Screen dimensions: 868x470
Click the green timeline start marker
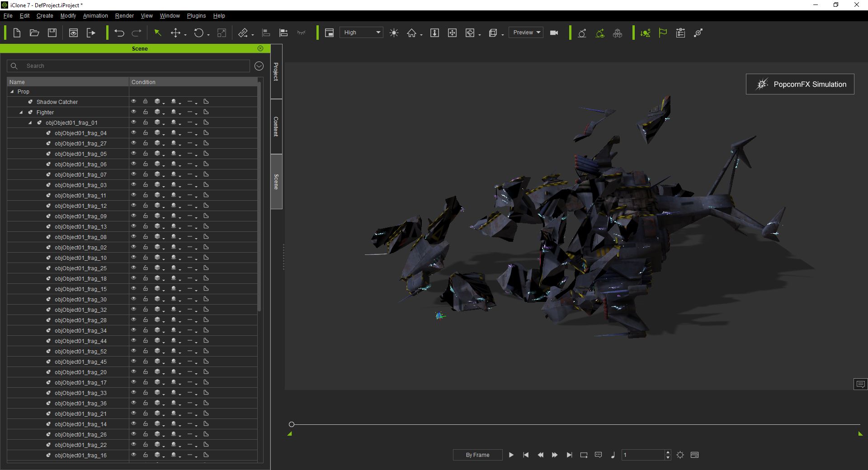(x=290, y=434)
